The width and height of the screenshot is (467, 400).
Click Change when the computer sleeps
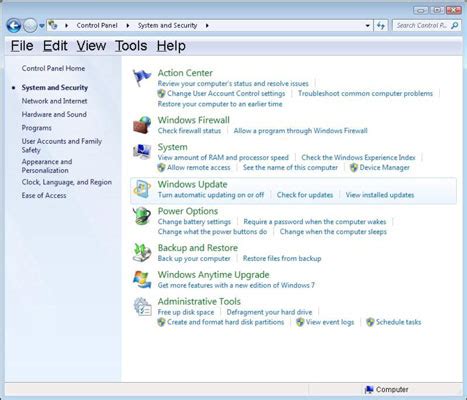coord(333,232)
